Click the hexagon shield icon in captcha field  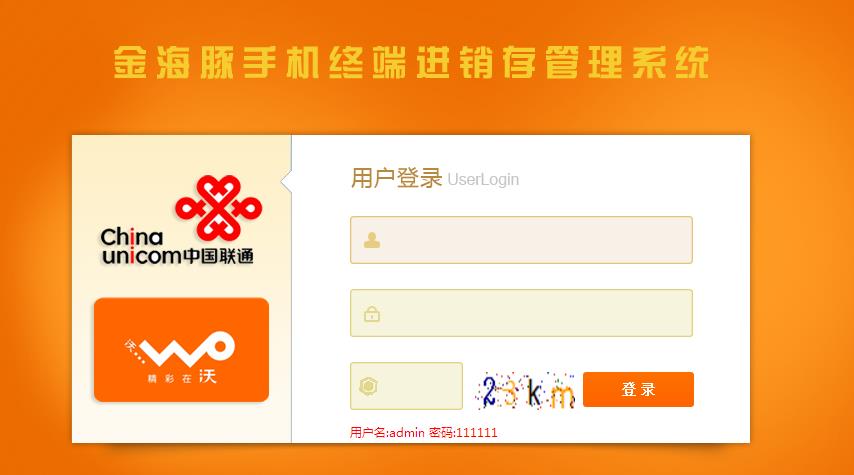[369, 386]
